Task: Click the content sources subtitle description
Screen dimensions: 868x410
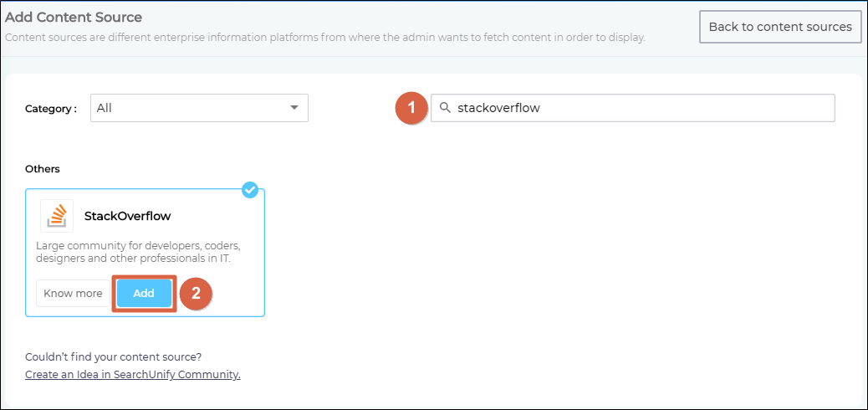Action: pyautogui.click(x=325, y=37)
